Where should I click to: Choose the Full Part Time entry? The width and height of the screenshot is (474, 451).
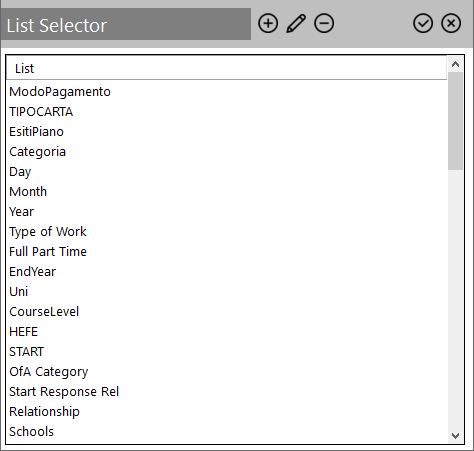pyautogui.click(x=227, y=252)
